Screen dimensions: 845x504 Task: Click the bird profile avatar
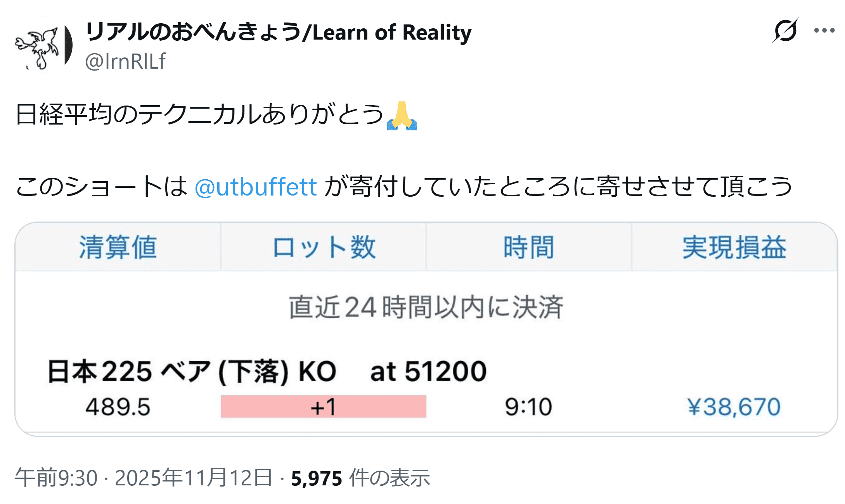click(43, 45)
